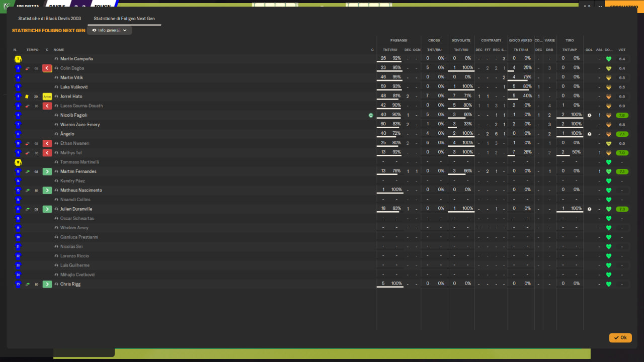The height and width of the screenshot is (362, 644).
Task: Click the 7.8 rating badge for Nicolò Fagioli
Action: [622, 116]
